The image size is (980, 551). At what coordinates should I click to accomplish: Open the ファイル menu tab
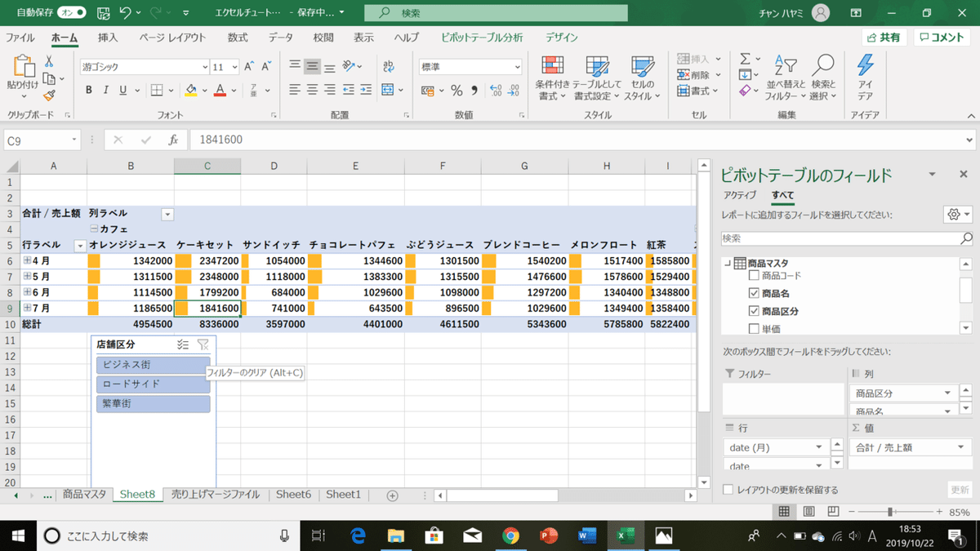20,38
